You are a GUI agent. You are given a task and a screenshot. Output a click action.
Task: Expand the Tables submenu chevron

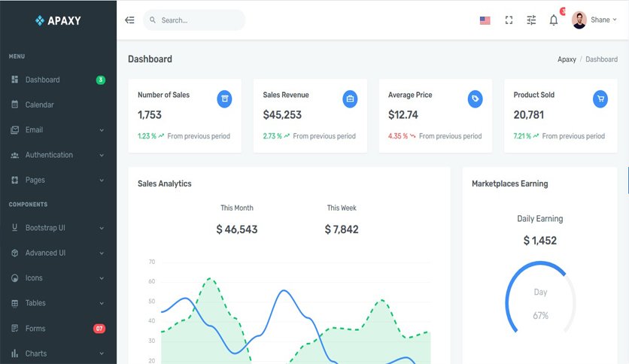[102, 304]
